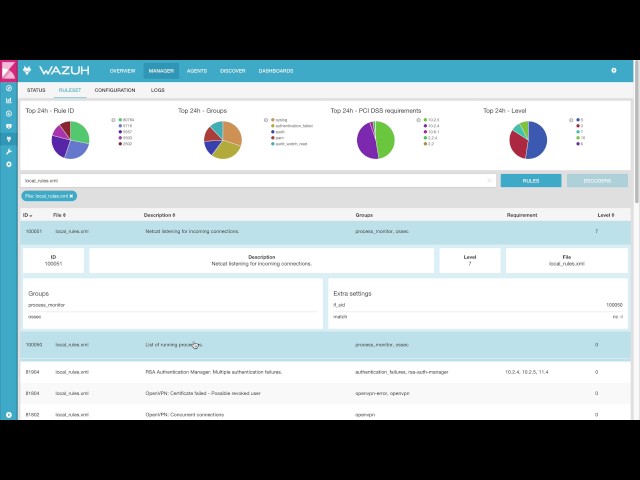Viewport: 640px width, 480px height.
Task: Click the 'match' entry in Extra settings
Action: (340, 317)
